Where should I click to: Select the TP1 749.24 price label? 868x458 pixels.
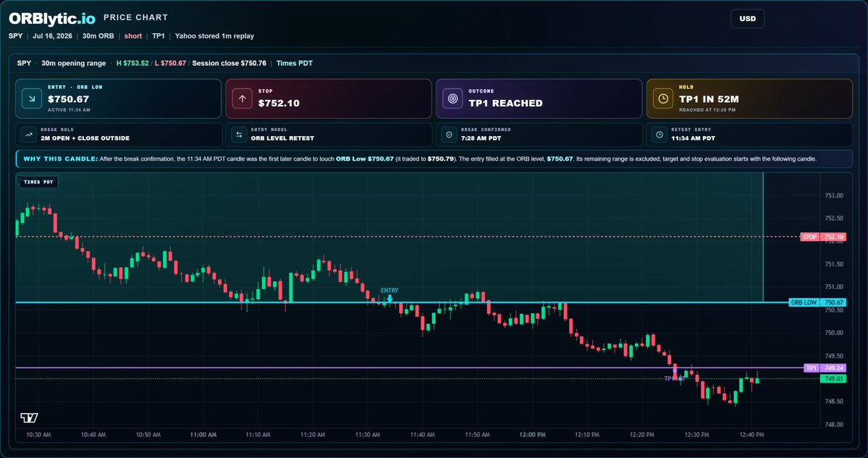825,368
